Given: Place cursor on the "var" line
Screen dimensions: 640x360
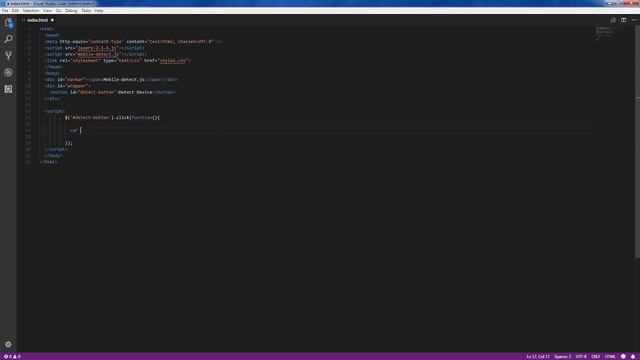Looking at the screenshot, I should click(x=74, y=130).
